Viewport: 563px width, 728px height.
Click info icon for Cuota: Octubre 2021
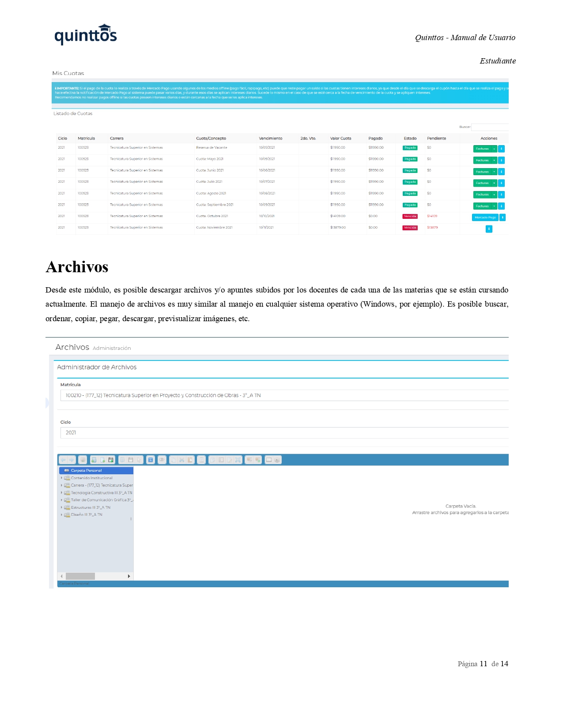click(x=503, y=217)
